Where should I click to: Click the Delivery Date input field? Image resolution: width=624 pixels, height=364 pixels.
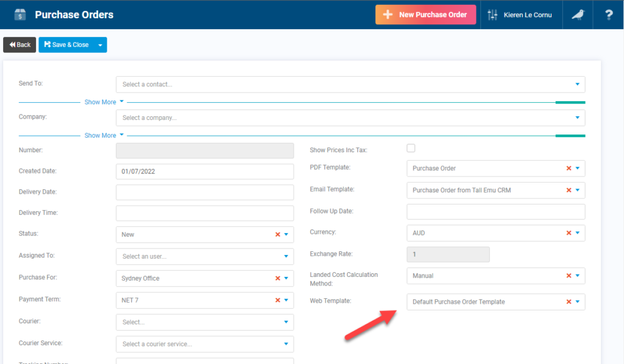(204, 193)
